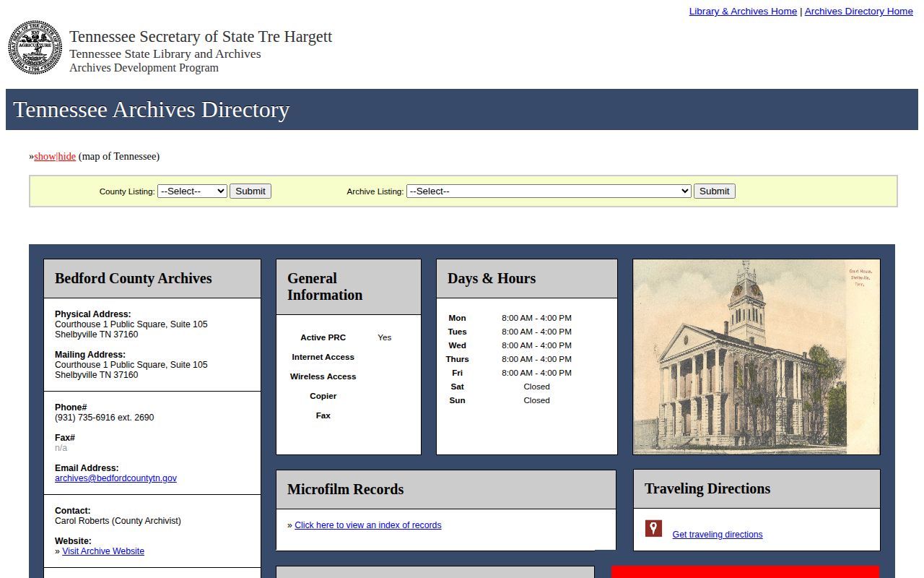Click here to view an index of records

point(368,525)
